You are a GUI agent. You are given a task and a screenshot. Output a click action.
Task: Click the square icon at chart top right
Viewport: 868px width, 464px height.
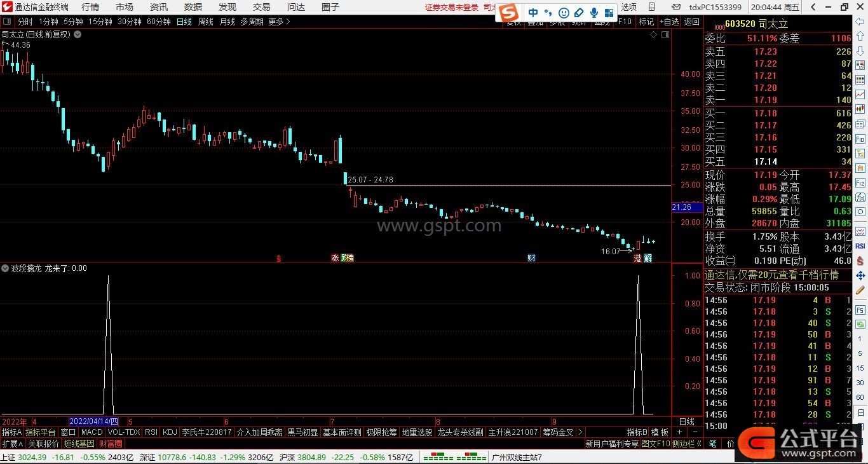coord(665,35)
